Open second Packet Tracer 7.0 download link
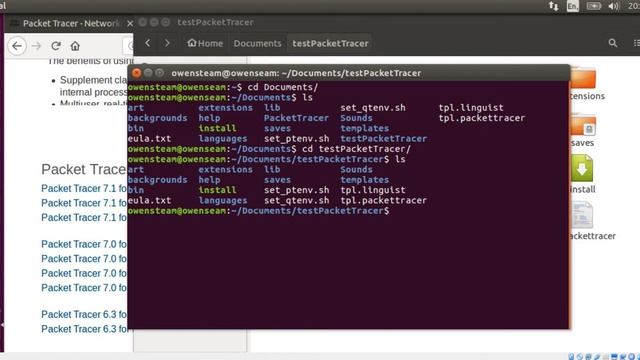This screenshot has height=360, width=640. coord(84,259)
